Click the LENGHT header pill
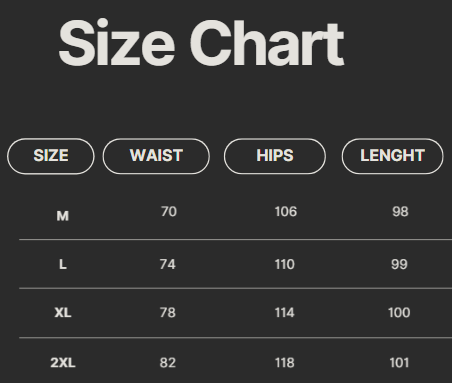Screen dimensions: 452x383 tap(392, 156)
